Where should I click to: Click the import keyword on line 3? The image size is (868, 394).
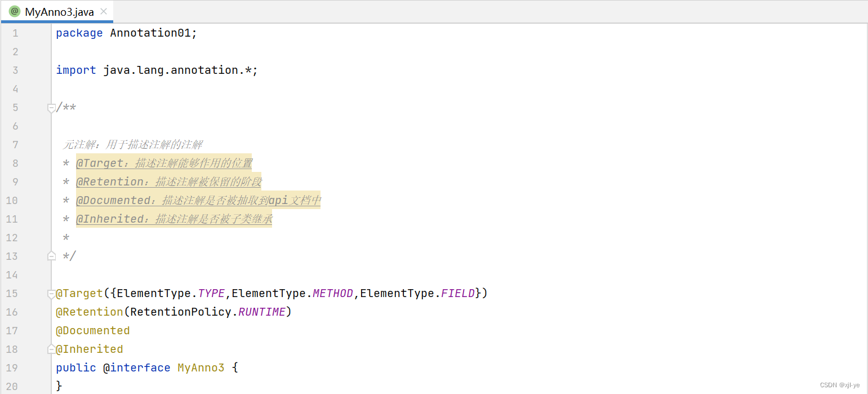coord(76,70)
